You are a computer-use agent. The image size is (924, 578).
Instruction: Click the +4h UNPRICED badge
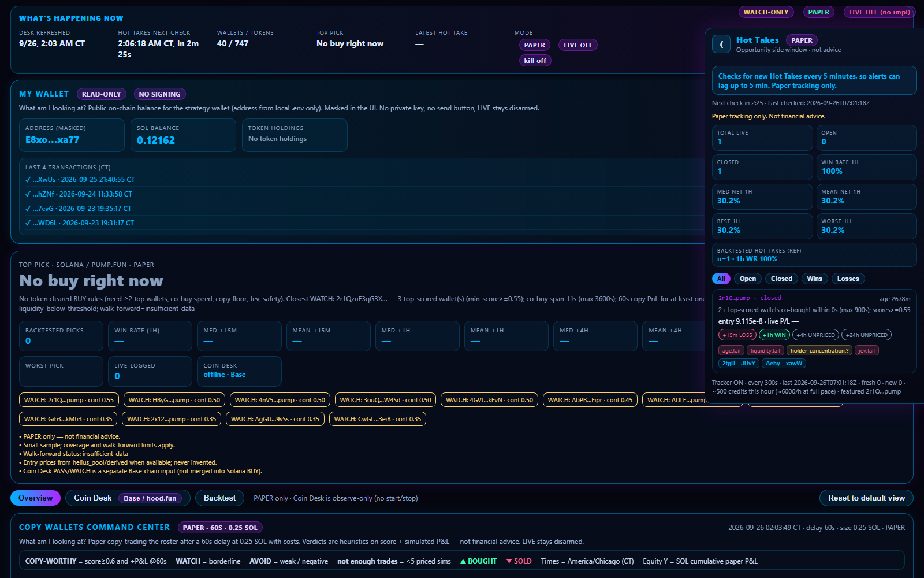pos(815,335)
